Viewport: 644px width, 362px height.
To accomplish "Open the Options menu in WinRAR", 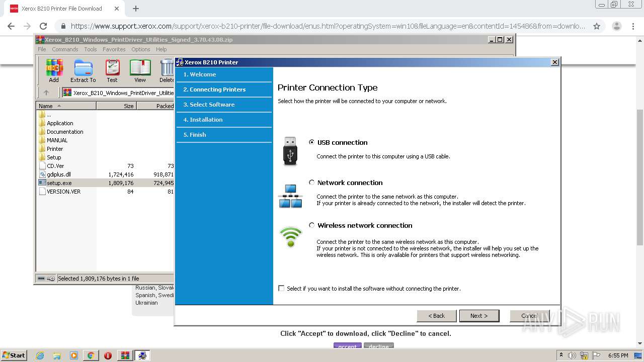I will pyautogui.click(x=141, y=49).
